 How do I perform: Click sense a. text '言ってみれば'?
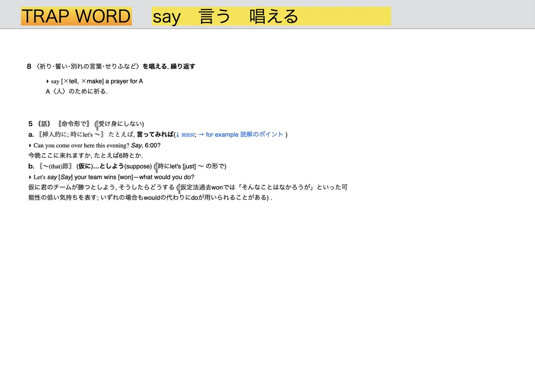155,135
